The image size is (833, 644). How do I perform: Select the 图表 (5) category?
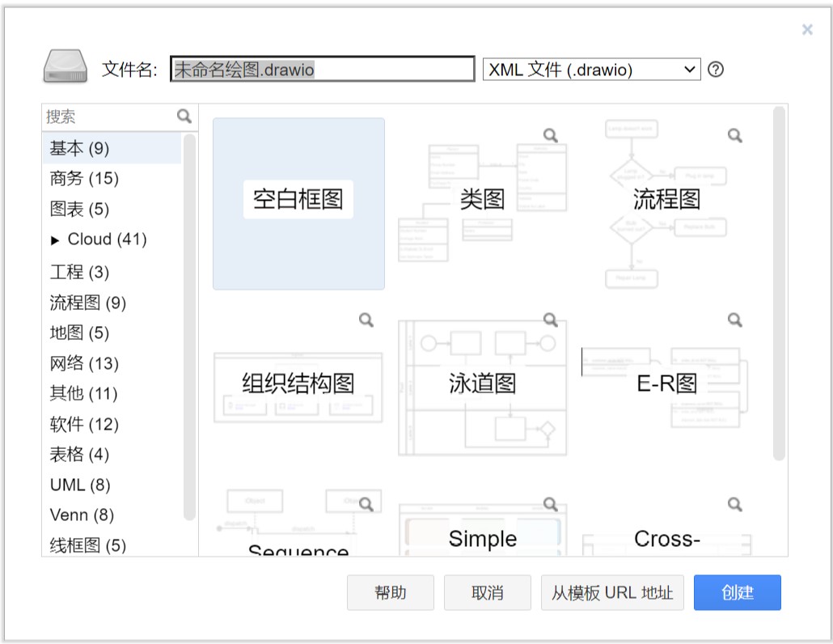pyautogui.click(x=112, y=209)
